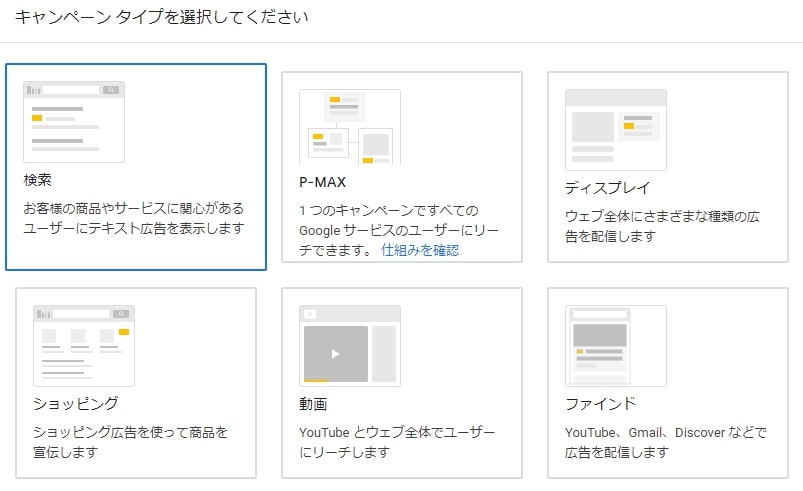Open the 仕組みを確認 link

[420, 250]
